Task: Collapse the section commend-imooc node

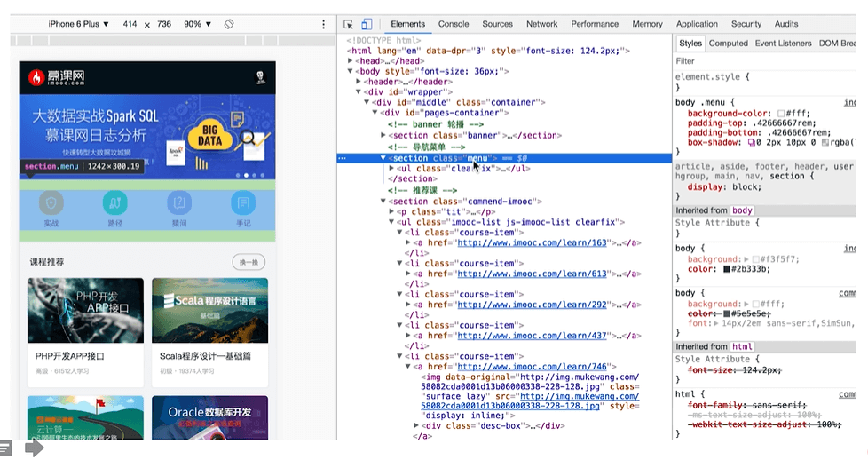Action: pos(383,202)
